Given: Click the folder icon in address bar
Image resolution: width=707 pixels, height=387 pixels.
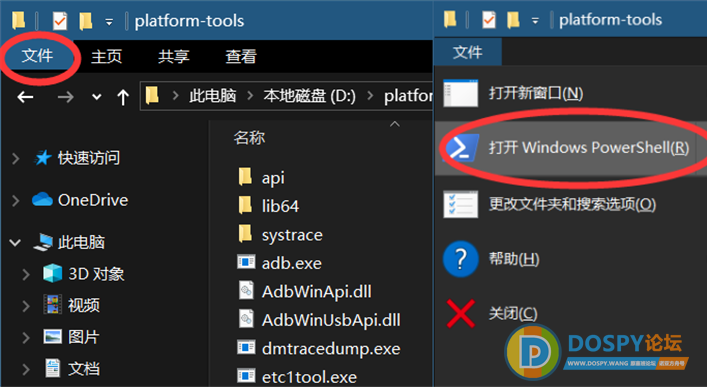Looking at the screenshot, I should pyautogui.click(x=152, y=96).
